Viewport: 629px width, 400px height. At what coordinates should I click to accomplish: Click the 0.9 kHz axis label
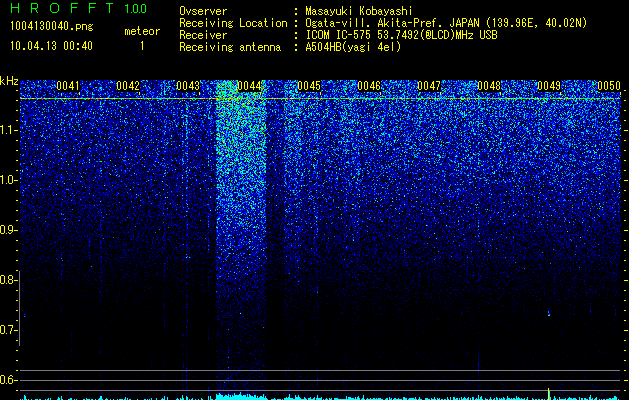point(8,230)
